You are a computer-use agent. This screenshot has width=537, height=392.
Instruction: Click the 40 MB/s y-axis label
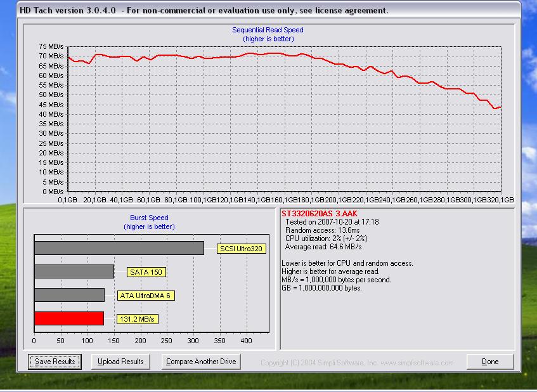tap(51, 114)
